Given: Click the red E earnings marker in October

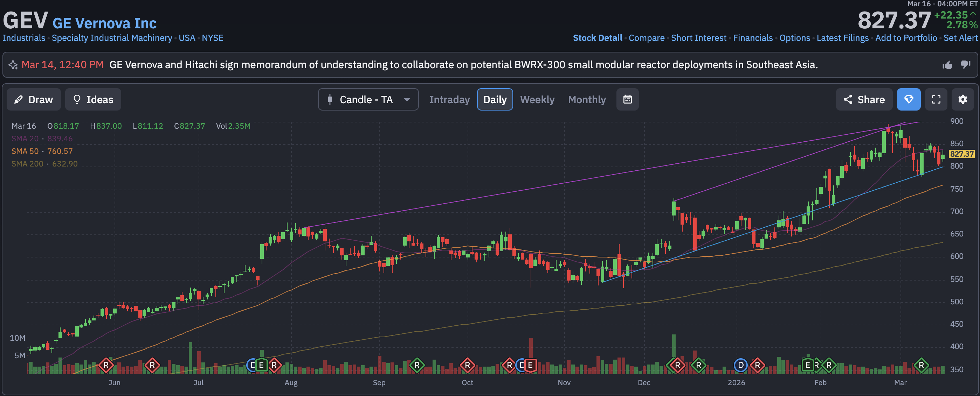Looking at the screenshot, I should tap(530, 365).
